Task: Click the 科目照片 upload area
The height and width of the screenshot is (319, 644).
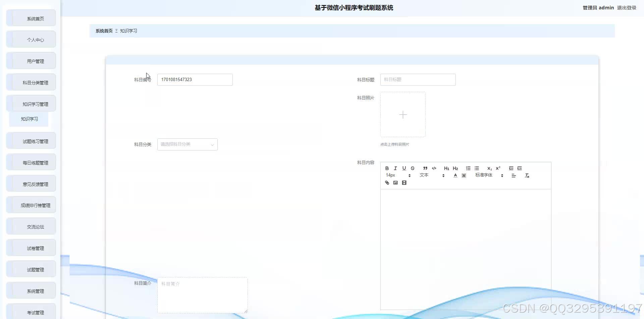Action: coord(403,114)
